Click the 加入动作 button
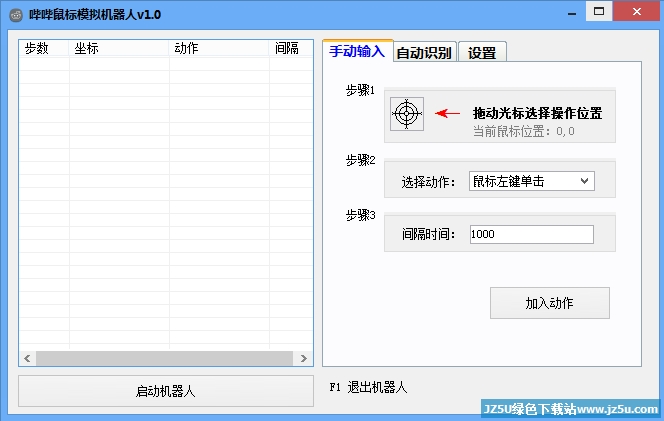This screenshot has height=421, width=664. tap(550, 303)
